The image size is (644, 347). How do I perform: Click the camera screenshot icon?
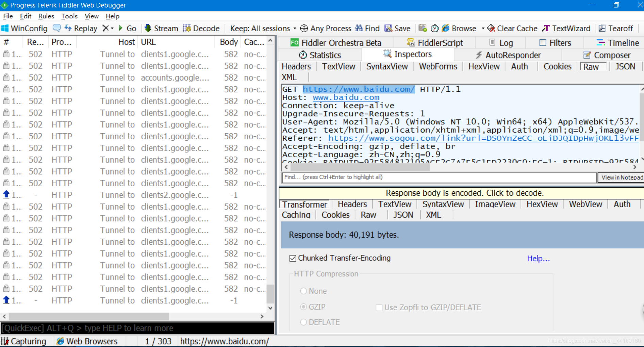coord(423,28)
